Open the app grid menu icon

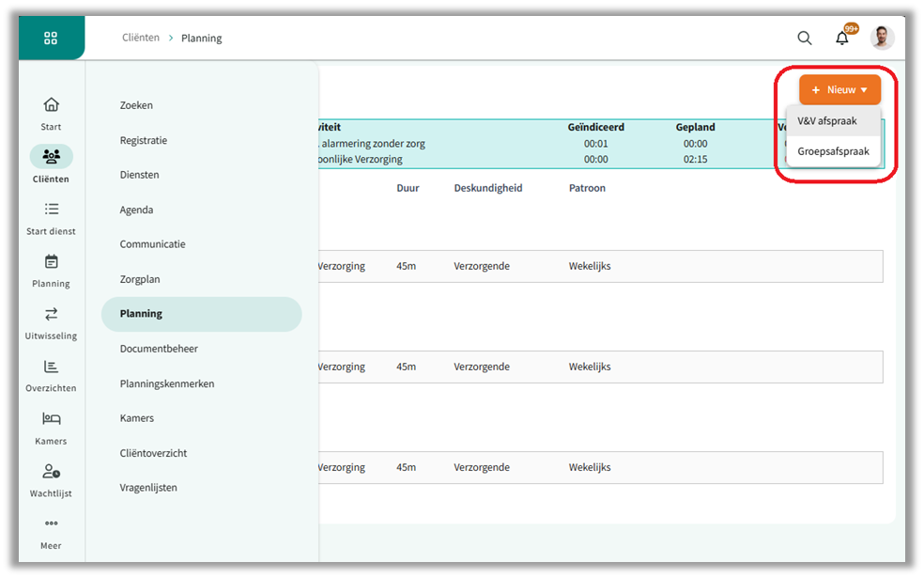click(x=51, y=39)
